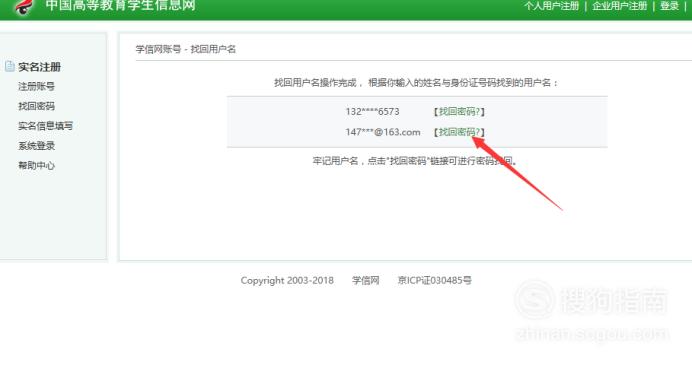
Task: Click the username 132****6573
Action: [372, 112]
